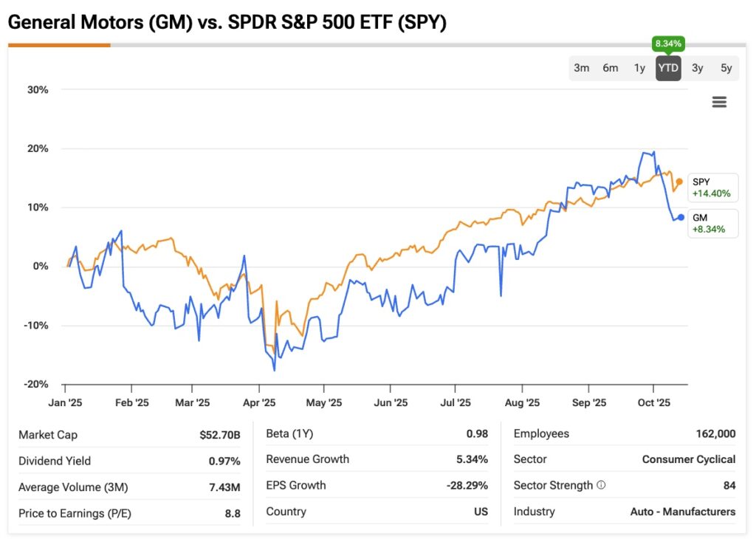
Task: Click the orange progress bar under title
Action: (59, 45)
